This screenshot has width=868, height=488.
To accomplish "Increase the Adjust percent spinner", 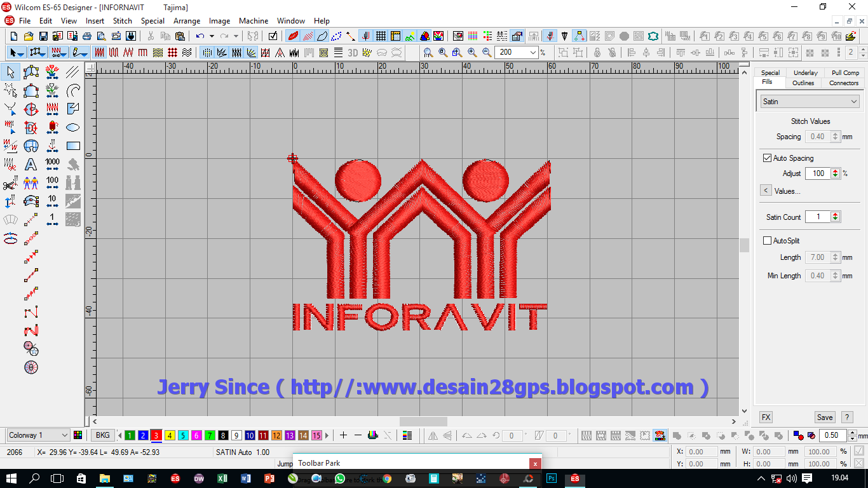I will 836,171.
